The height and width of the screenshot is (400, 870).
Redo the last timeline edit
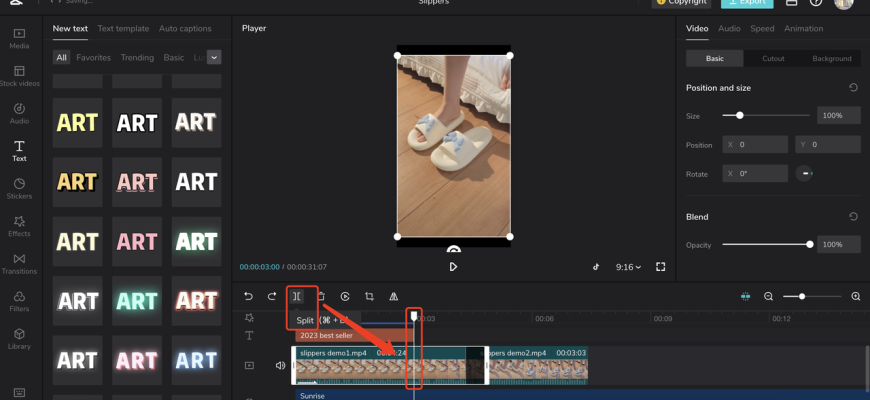click(x=272, y=296)
